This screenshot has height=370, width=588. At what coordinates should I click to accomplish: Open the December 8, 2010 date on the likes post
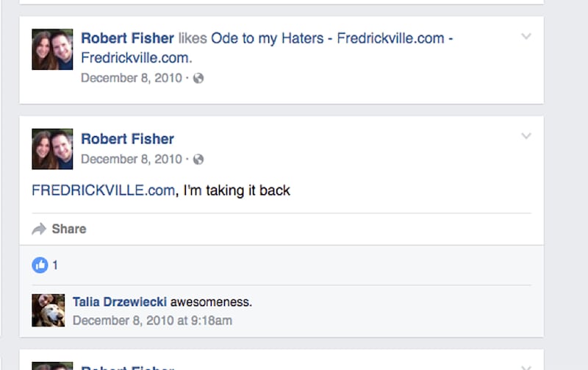131,78
